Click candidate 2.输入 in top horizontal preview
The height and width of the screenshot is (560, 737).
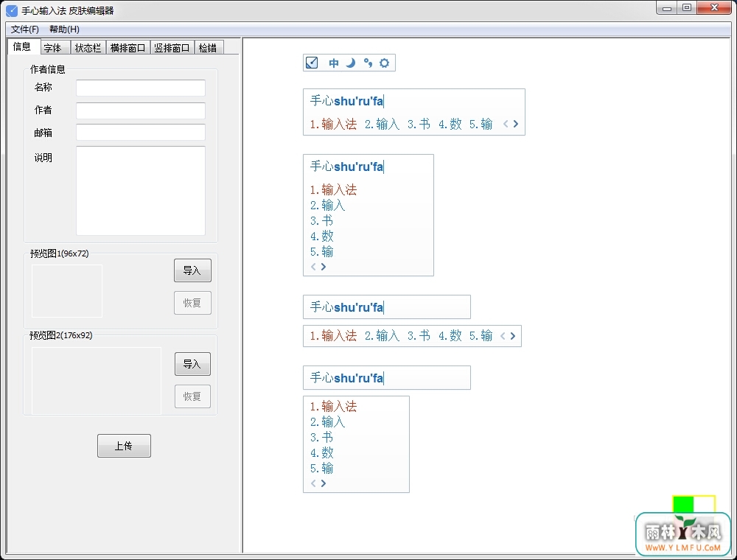click(382, 124)
